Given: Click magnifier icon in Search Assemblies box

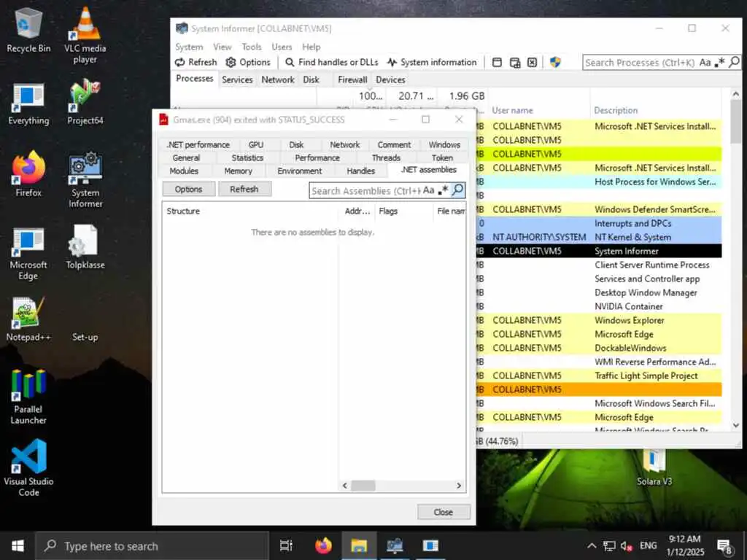Looking at the screenshot, I should click(x=457, y=190).
